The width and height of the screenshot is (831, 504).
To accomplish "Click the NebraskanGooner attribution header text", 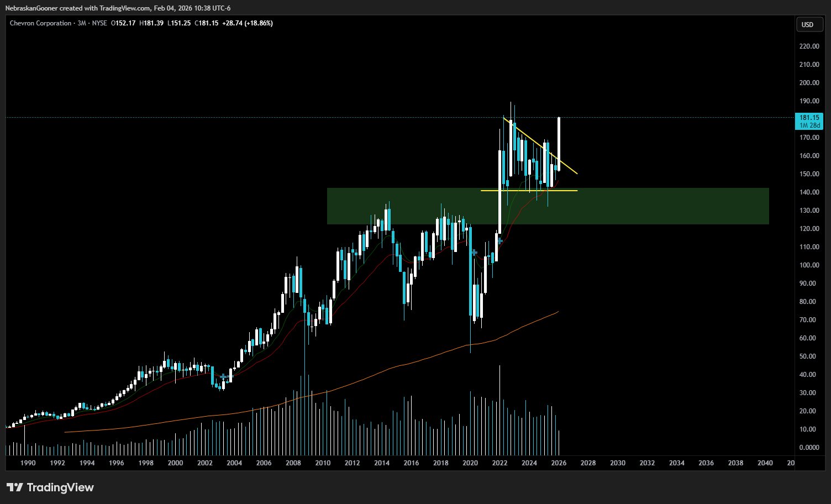I will (118, 8).
